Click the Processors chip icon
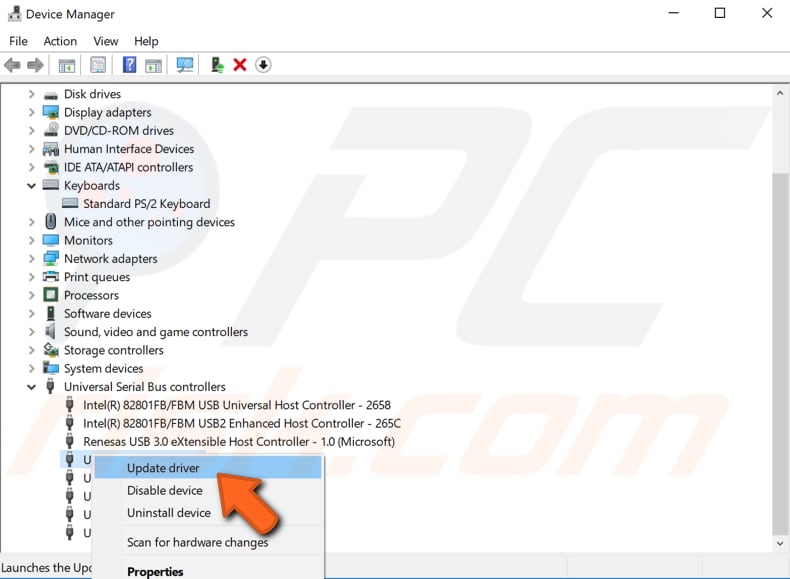The image size is (790, 579). point(50,295)
